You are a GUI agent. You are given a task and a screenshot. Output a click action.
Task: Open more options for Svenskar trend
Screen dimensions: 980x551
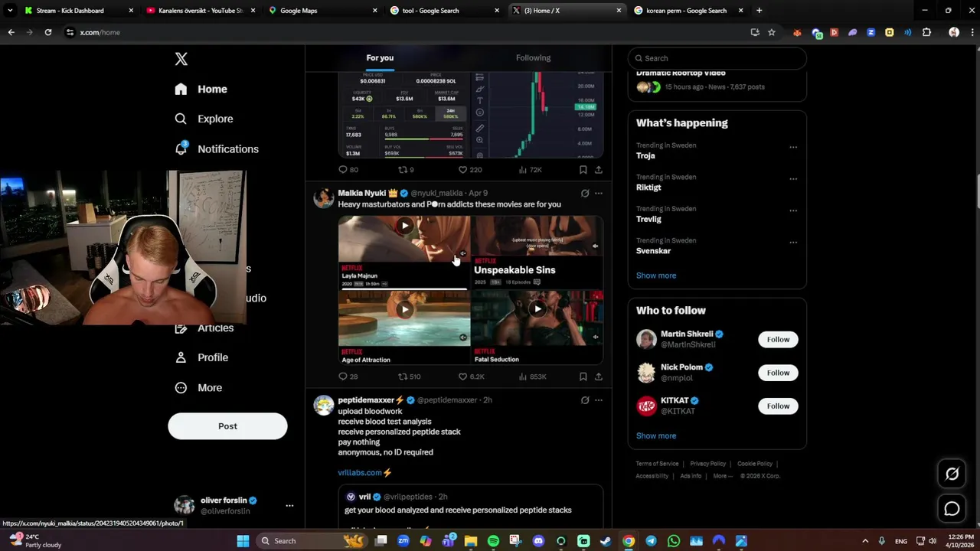pyautogui.click(x=793, y=243)
